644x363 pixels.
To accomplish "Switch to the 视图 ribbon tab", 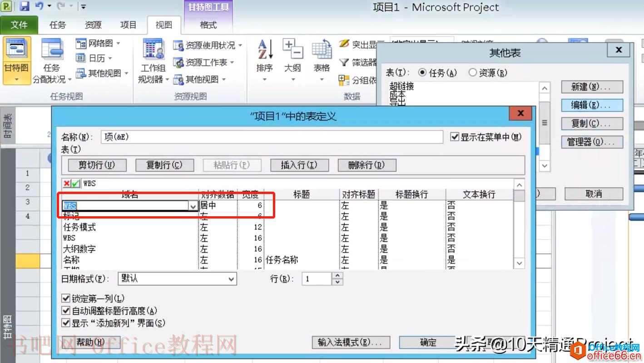I will pos(164,25).
